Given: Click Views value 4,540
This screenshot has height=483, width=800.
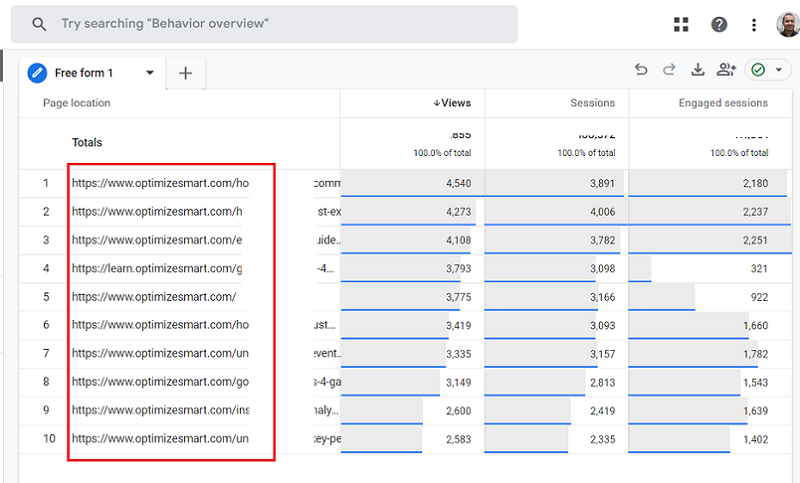Looking at the screenshot, I should click(459, 183).
